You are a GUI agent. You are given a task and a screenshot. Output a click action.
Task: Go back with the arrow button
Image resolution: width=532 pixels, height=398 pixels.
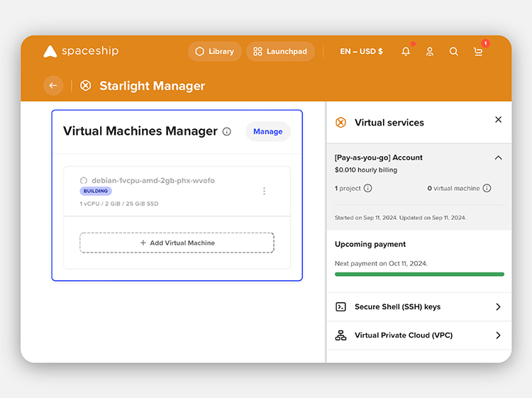[53, 86]
